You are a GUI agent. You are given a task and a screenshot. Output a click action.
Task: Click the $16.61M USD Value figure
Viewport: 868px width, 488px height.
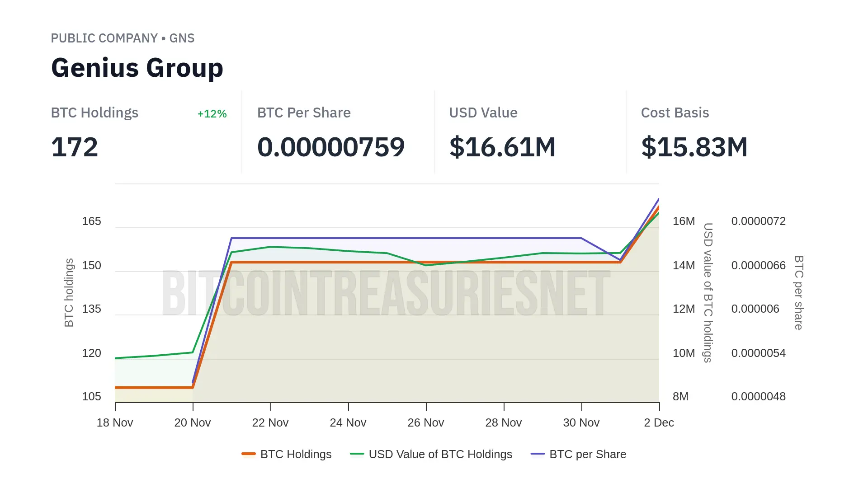502,147
